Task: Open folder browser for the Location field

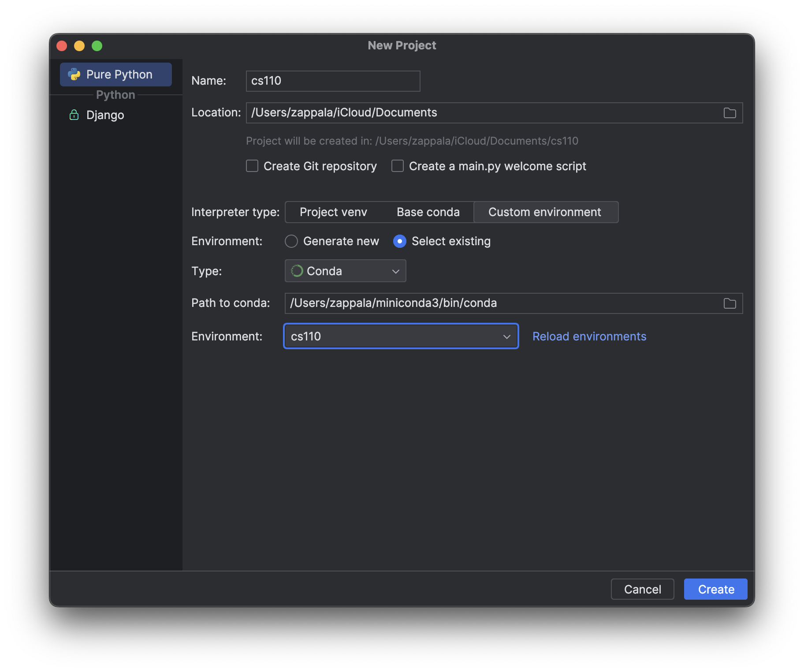Action: (730, 113)
